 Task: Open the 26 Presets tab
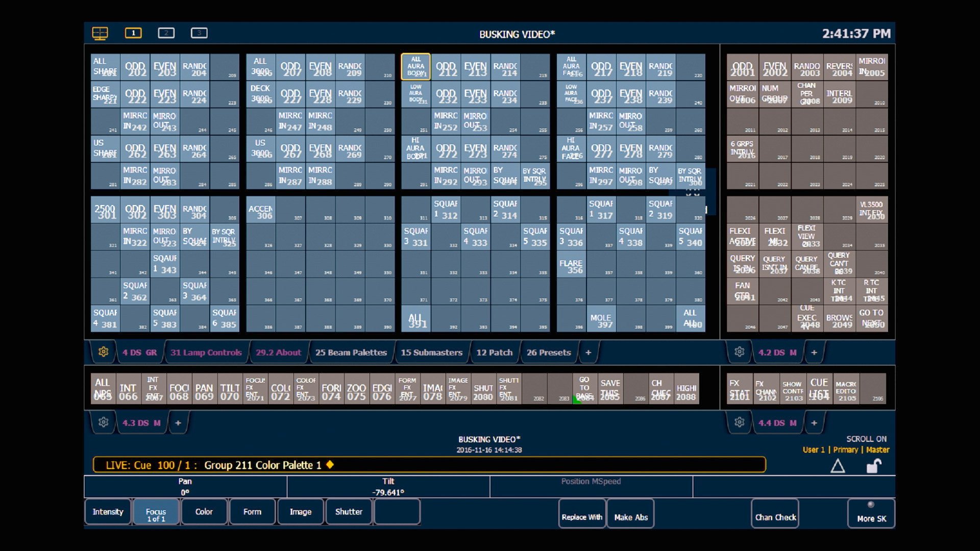click(549, 353)
